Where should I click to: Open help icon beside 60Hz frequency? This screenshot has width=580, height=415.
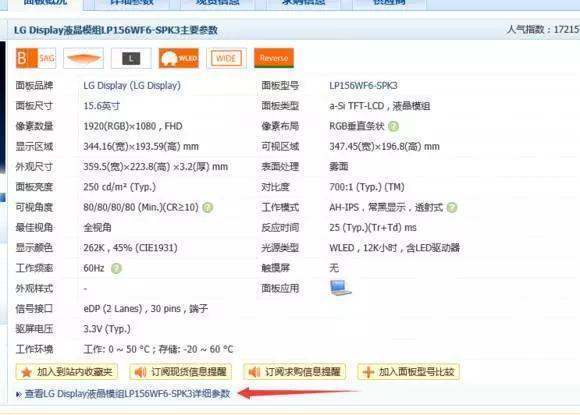116,268
